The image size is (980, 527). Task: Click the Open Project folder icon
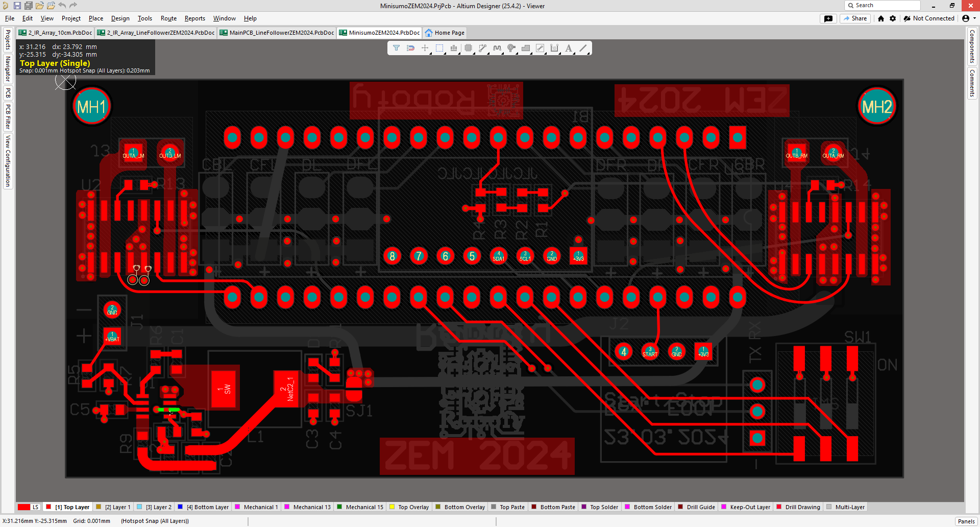coord(51,6)
